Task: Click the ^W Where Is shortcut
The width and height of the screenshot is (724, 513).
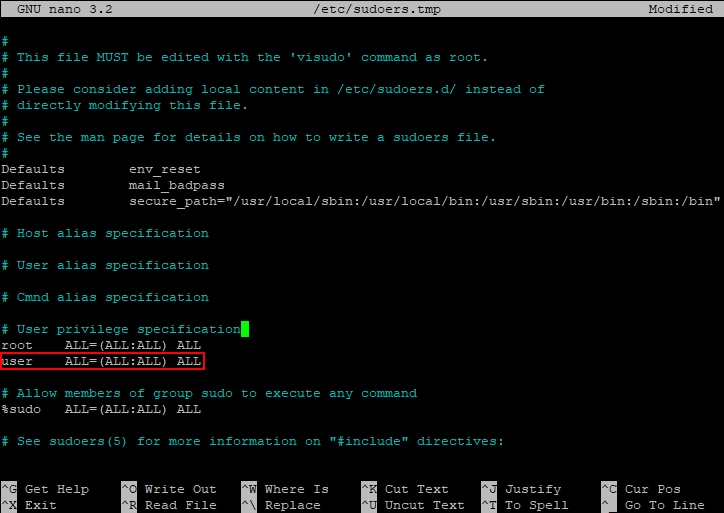Action: click(x=285, y=489)
